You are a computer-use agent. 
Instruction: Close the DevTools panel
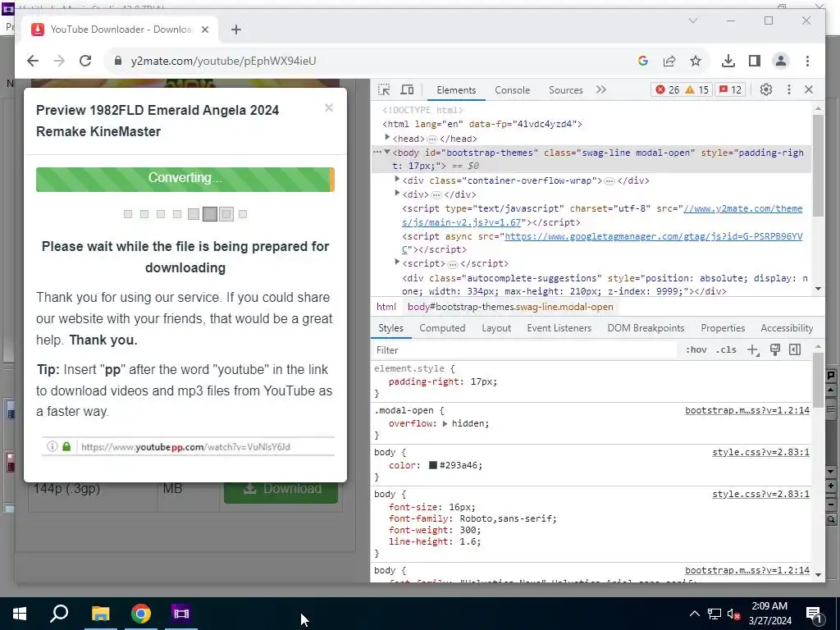click(x=809, y=90)
